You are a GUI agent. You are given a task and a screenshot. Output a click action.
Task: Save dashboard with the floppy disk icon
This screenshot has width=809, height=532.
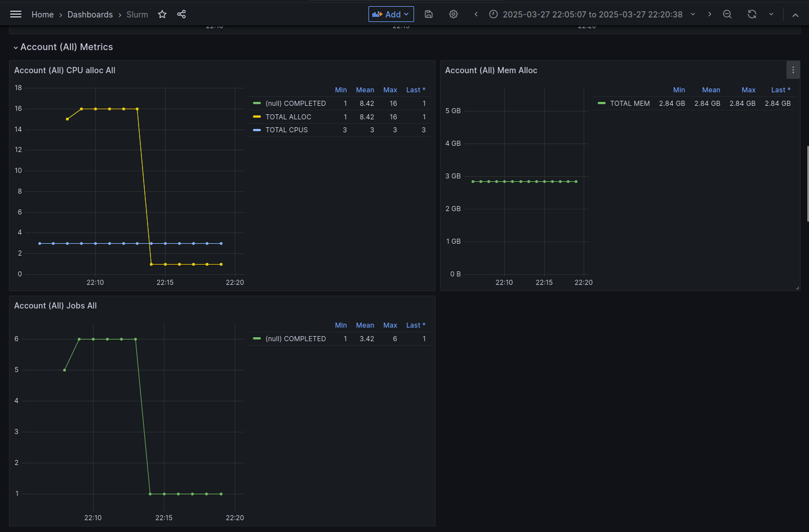coord(429,14)
